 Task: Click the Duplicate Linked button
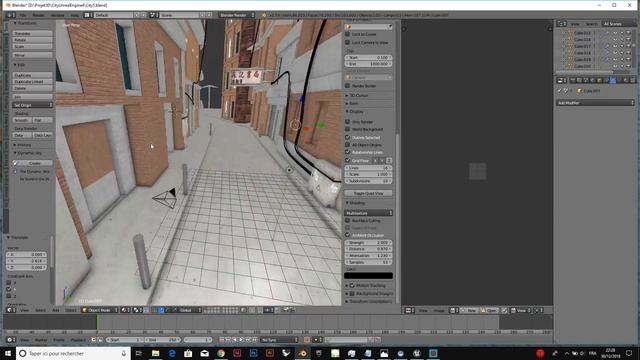pos(32,82)
